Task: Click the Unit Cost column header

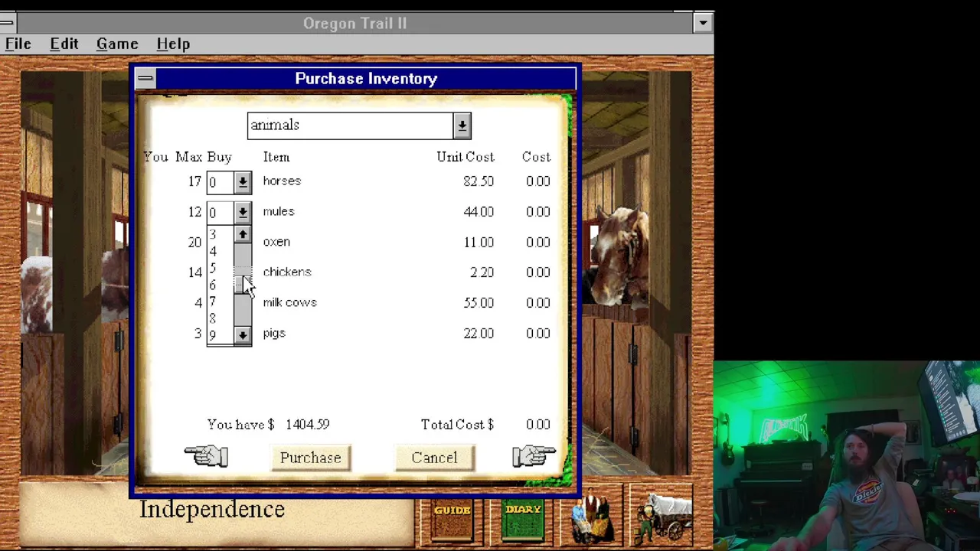Action: click(x=465, y=157)
